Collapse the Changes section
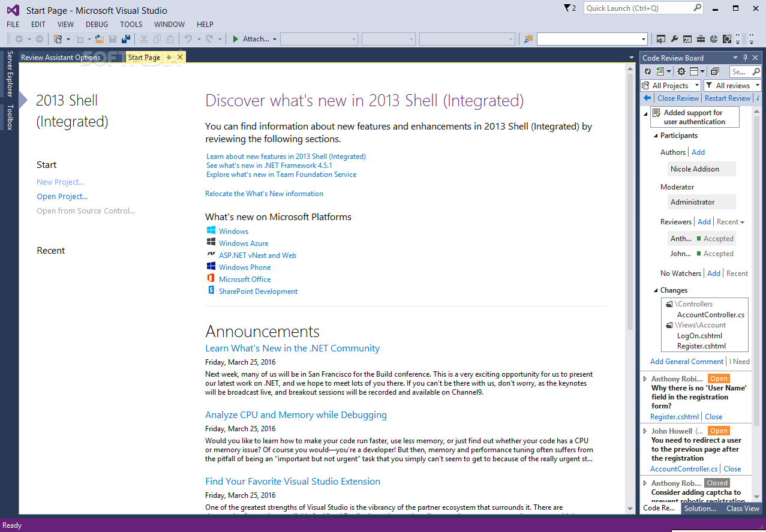The height and width of the screenshot is (532, 766). coord(656,290)
